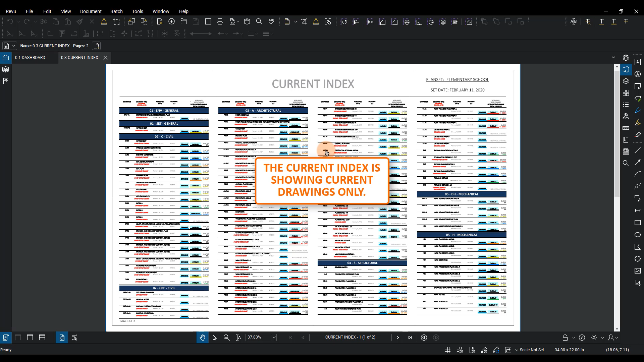Select the Ellipse markup tool
Image resolution: width=644 pixels, height=362 pixels.
[638, 235]
